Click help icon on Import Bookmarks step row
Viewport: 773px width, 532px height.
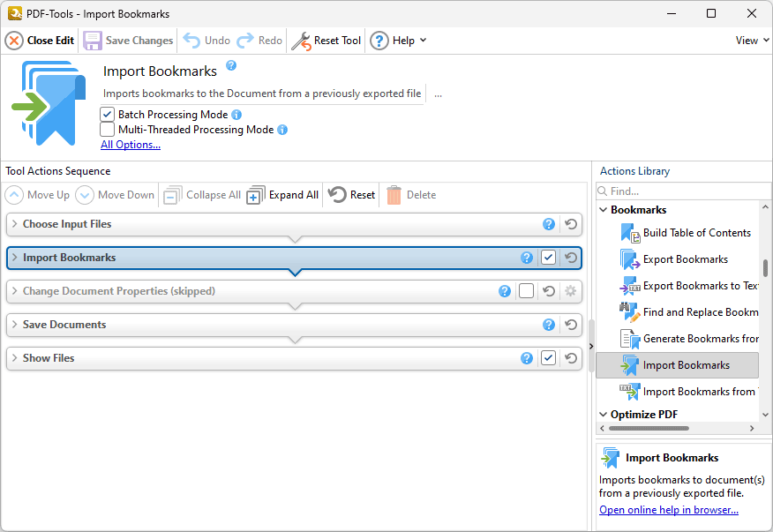coord(527,258)
